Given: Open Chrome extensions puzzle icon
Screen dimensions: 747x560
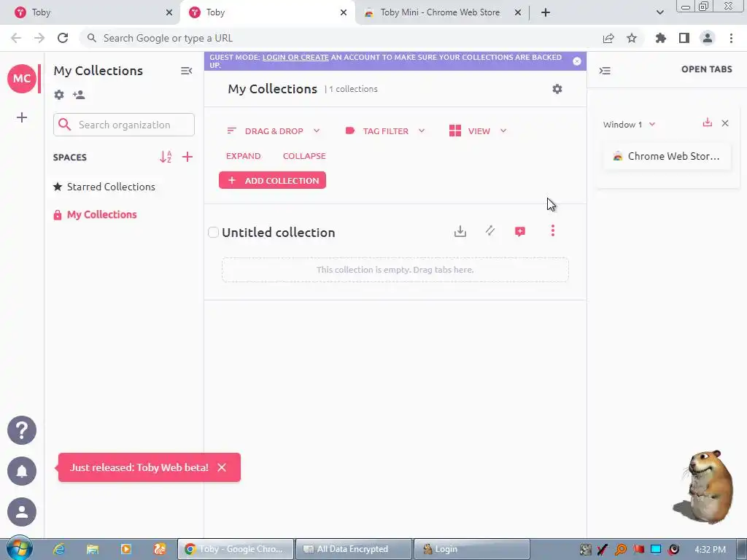Looking at the screenshot, I should click(x=661, y=38).
